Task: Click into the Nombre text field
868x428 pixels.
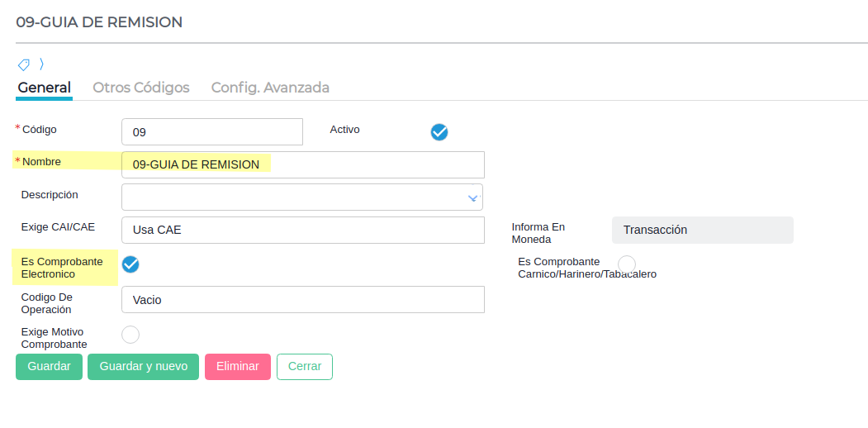Action: coord(302,165)
